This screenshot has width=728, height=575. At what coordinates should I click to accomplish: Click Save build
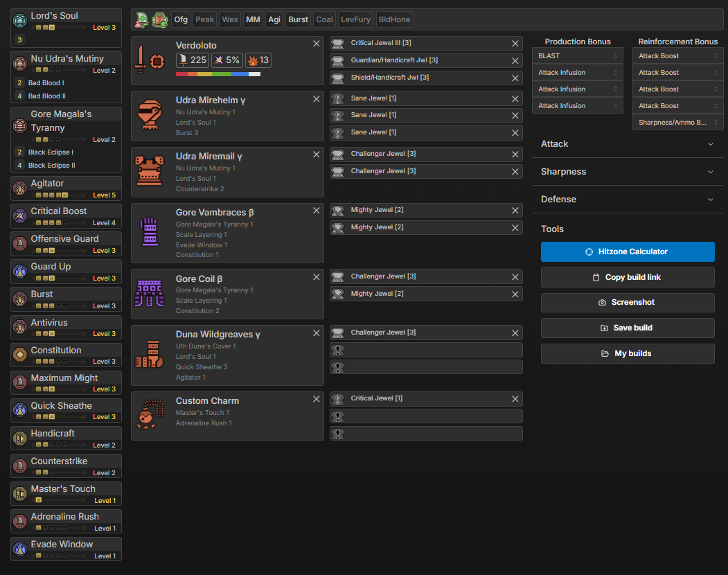pos(628,328)
